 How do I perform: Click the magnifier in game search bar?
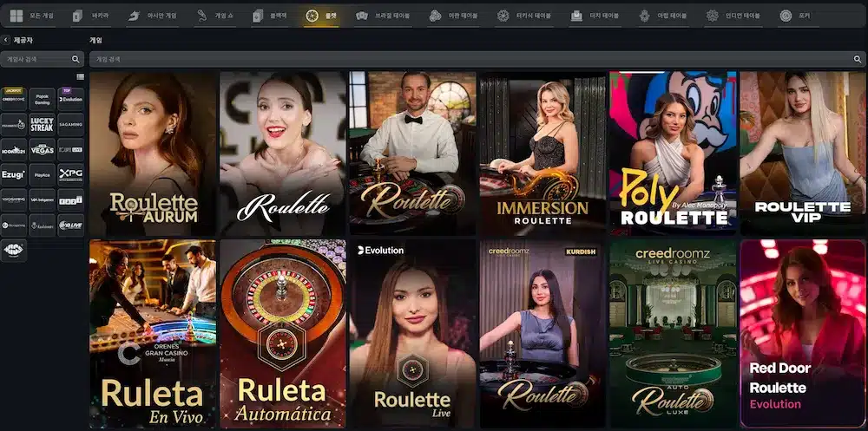pyautogui.click(x=858, y=59)
